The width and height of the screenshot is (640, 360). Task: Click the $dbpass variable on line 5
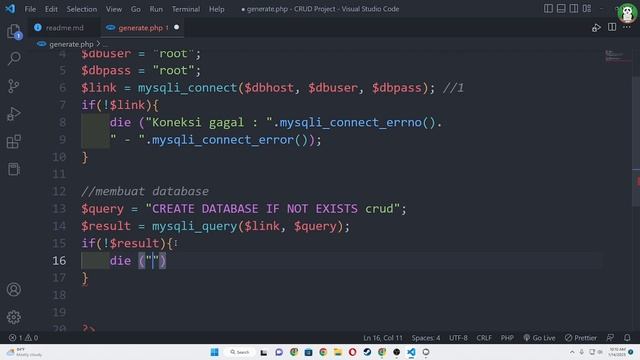pos(106,71)
